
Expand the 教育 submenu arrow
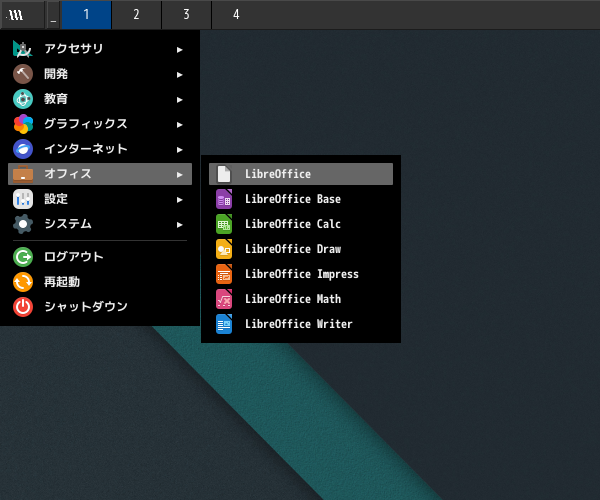click(179, 99)
